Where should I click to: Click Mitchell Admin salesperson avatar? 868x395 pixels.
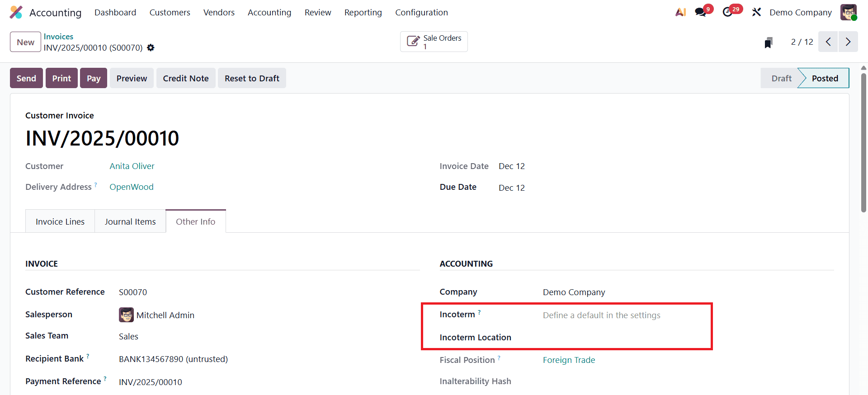tap(126, 315)
